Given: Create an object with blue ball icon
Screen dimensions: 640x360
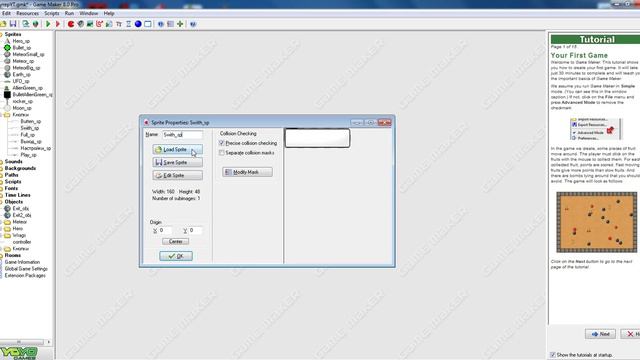Looking at the screenshot, I should point(138,24).
